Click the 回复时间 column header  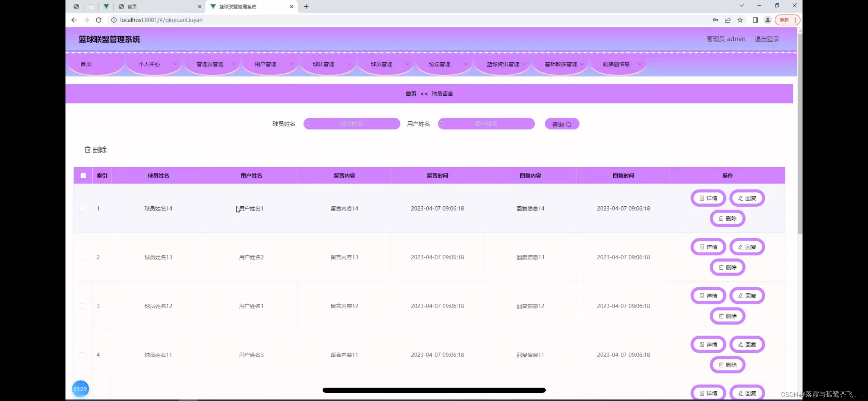(x=623, y=175)
